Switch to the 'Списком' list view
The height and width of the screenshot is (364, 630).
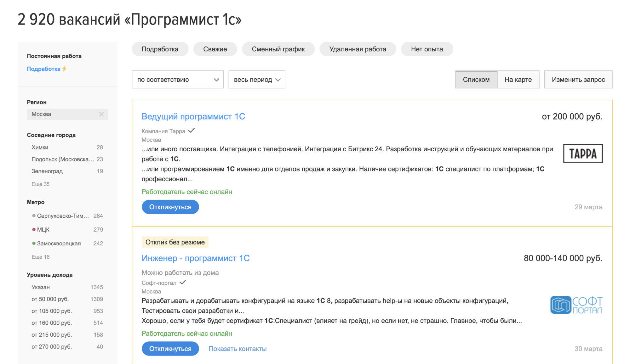[x=476, y=80]
